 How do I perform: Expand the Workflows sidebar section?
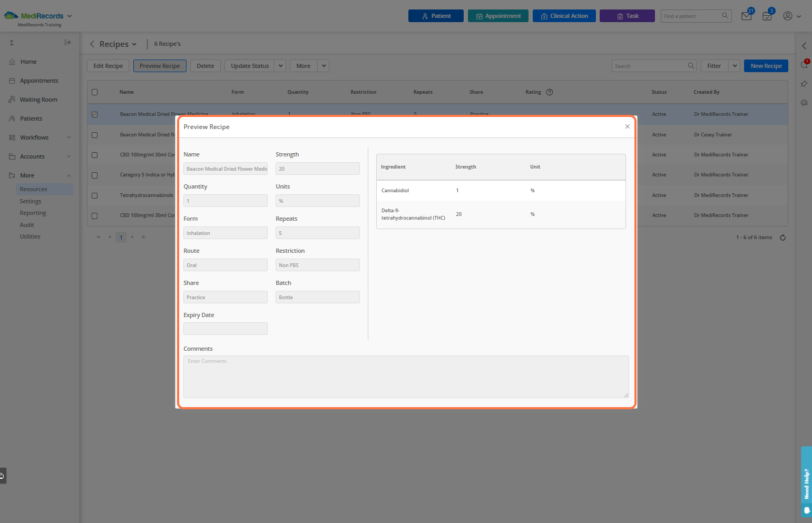(x=69, y=137)
